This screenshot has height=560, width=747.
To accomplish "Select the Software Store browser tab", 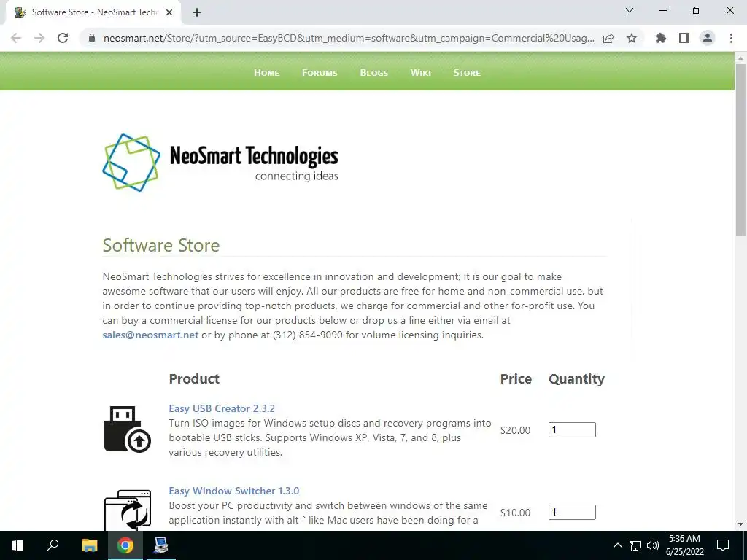I will pyautogui.click(x=93, y=12).
